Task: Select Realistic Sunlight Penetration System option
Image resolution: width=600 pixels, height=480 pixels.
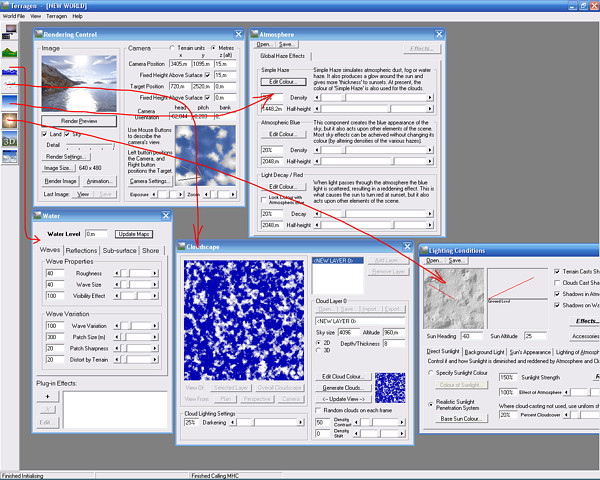Action: pos(431,404)
